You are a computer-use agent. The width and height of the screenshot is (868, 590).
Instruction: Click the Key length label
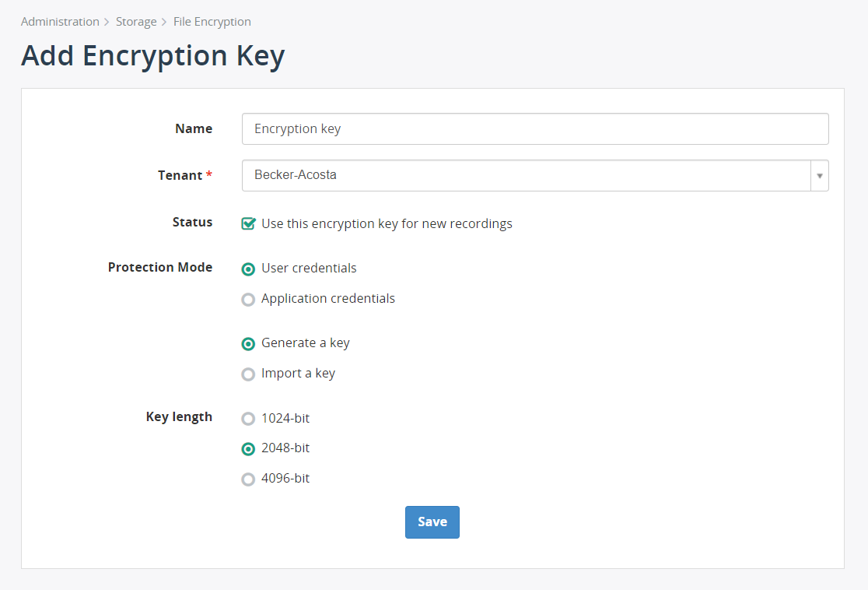tap(179, 416)
